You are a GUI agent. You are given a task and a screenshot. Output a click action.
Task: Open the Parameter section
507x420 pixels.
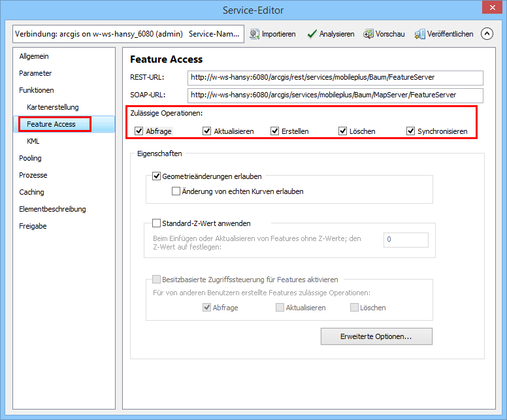pyautogui.click(x=35, y=73)
